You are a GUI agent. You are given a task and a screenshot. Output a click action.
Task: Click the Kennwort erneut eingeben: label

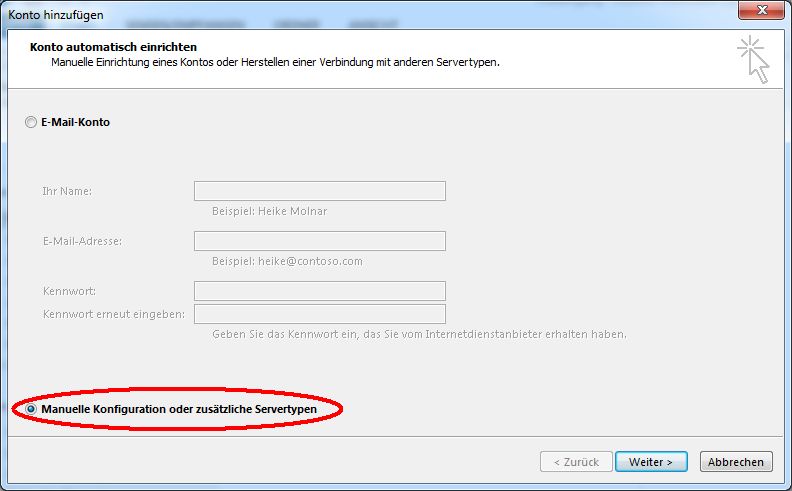114,314
